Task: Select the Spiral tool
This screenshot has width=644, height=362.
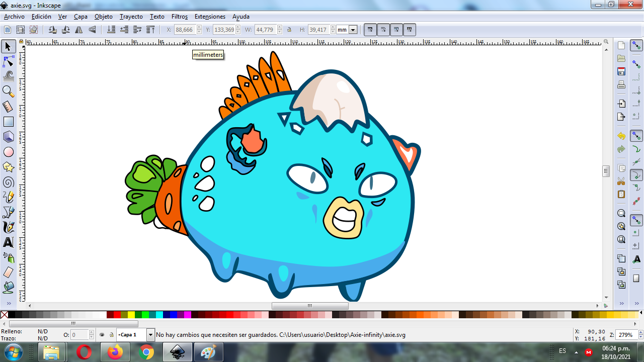Action: click(8, 182)
